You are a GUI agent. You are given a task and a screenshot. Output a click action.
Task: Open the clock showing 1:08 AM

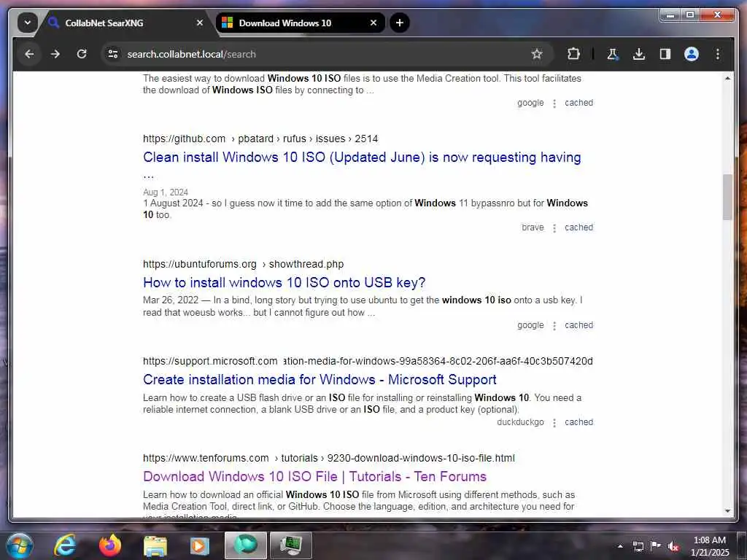(710, 546)
